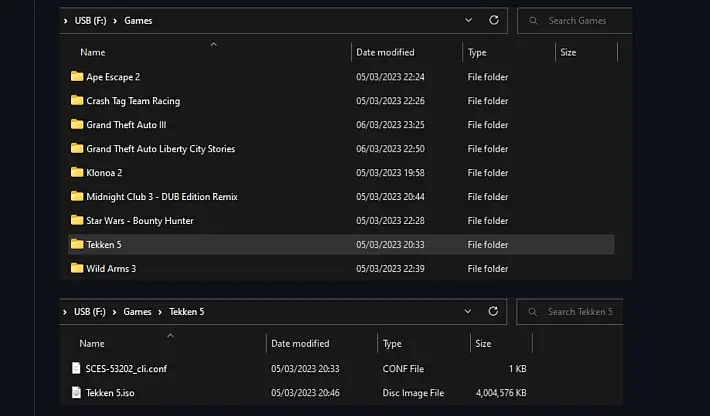Image resolution: width=710 pixels, height=416 pixels.
Task: Click folder icon for Liberty City Stories
Action: pos(77,148)
